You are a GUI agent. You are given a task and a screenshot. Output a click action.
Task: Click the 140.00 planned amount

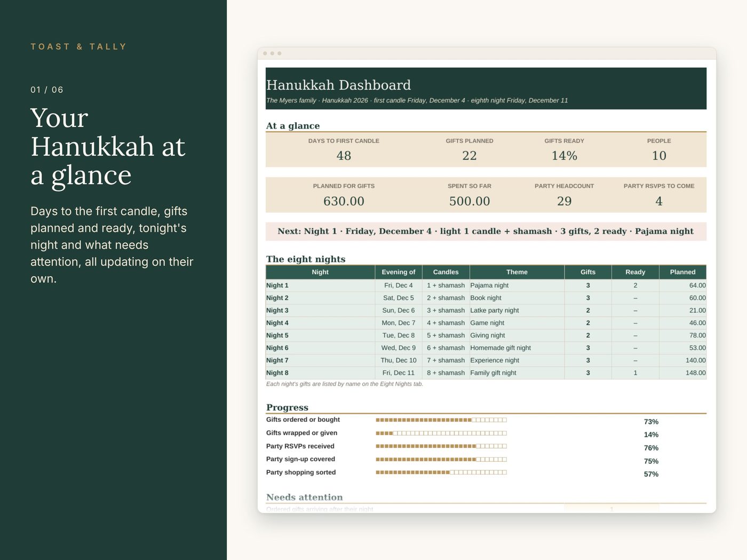[695, 361]
